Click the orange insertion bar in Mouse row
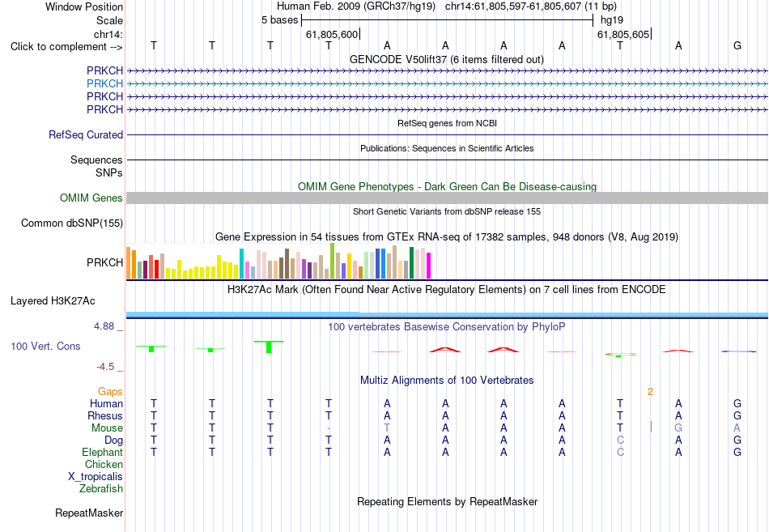The image size is (769, 532). [651, 427]
